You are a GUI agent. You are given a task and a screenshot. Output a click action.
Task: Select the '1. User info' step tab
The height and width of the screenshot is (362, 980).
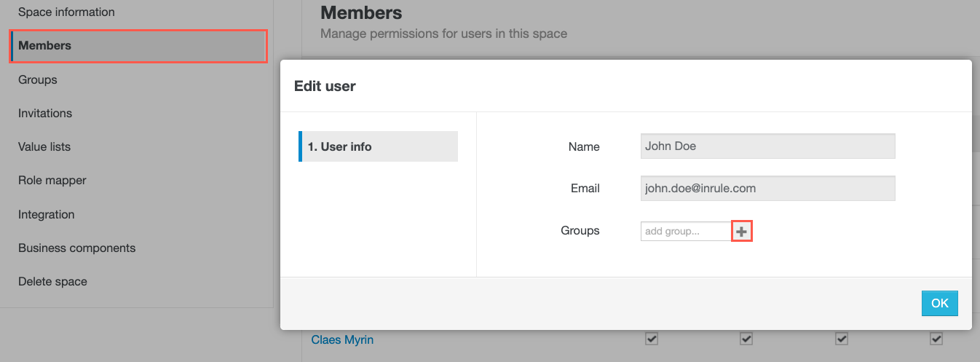point(378,146)
